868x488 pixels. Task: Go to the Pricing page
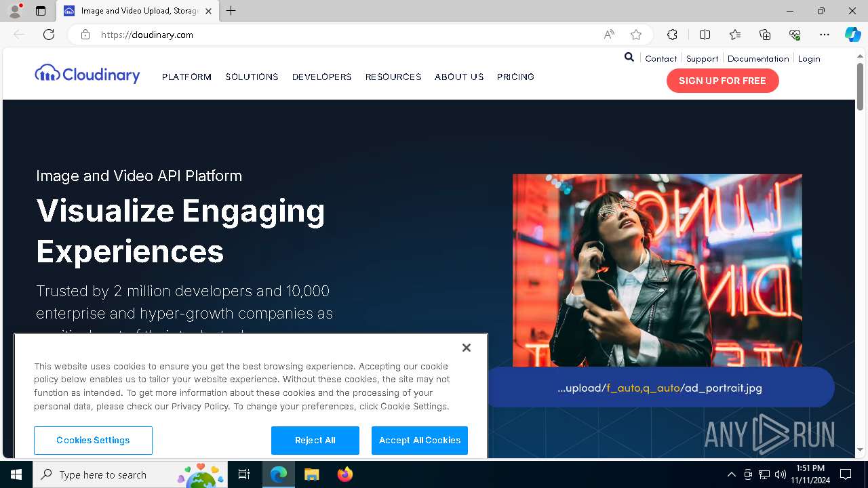(x=515, y=77)
